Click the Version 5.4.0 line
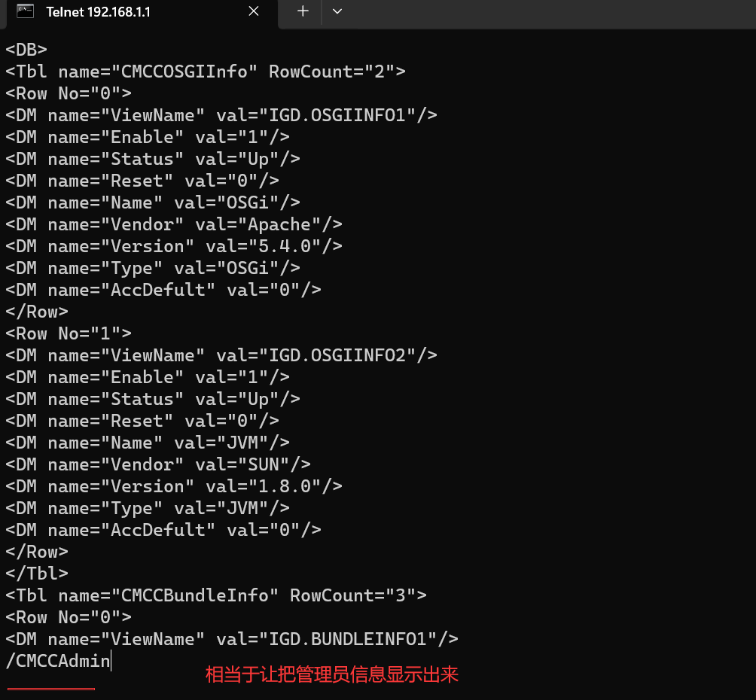Screen dimensions: 756x700 (x=174, y=246)
